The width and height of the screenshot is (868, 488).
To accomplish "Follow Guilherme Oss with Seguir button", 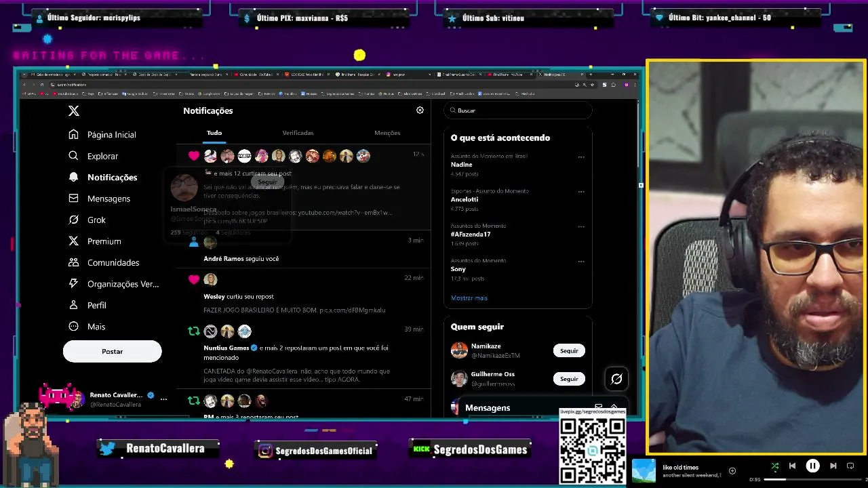I will [569, 379].
